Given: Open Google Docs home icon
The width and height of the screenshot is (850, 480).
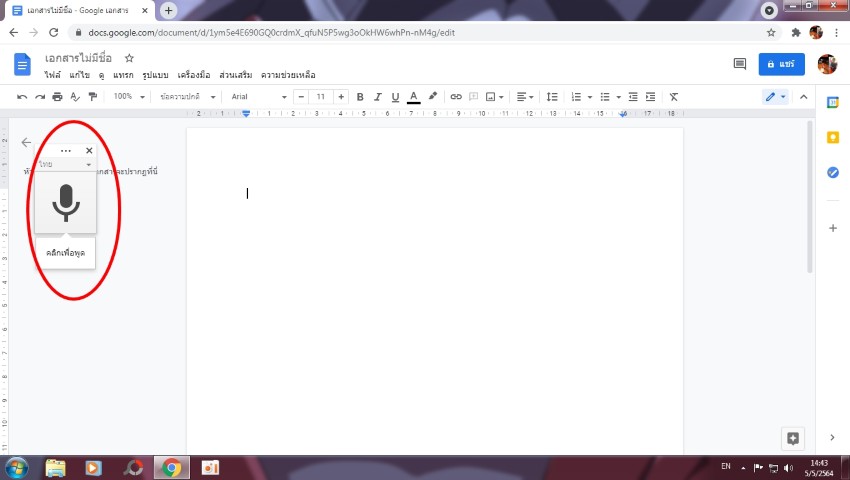Looking at the screenshot, I should [x=22, y=65].
